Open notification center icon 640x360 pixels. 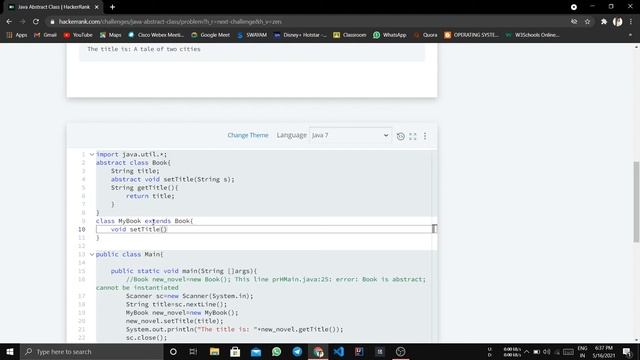(627, 352)
